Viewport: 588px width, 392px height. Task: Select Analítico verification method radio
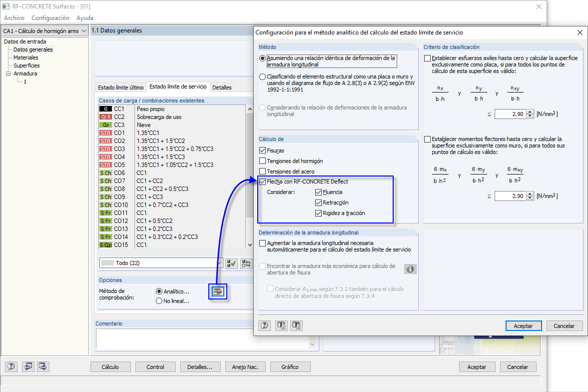click(159, 291)
